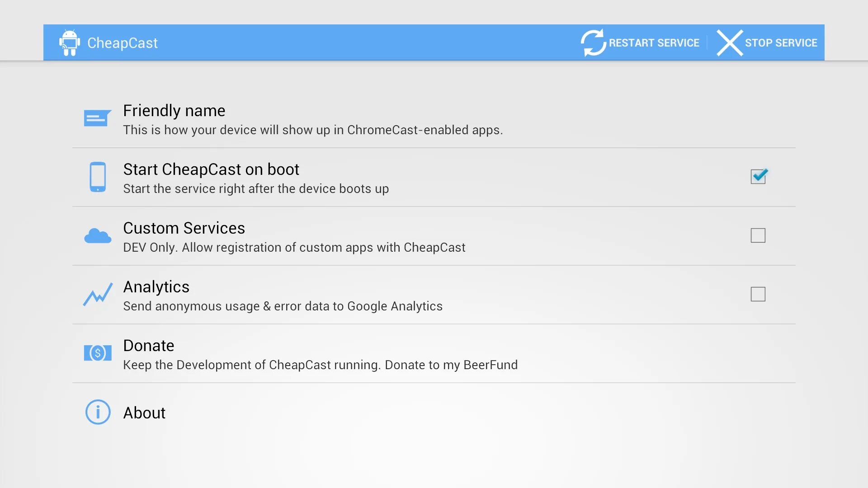
Task: Enable the Custom Services checkbox
Action: point(758,235)
